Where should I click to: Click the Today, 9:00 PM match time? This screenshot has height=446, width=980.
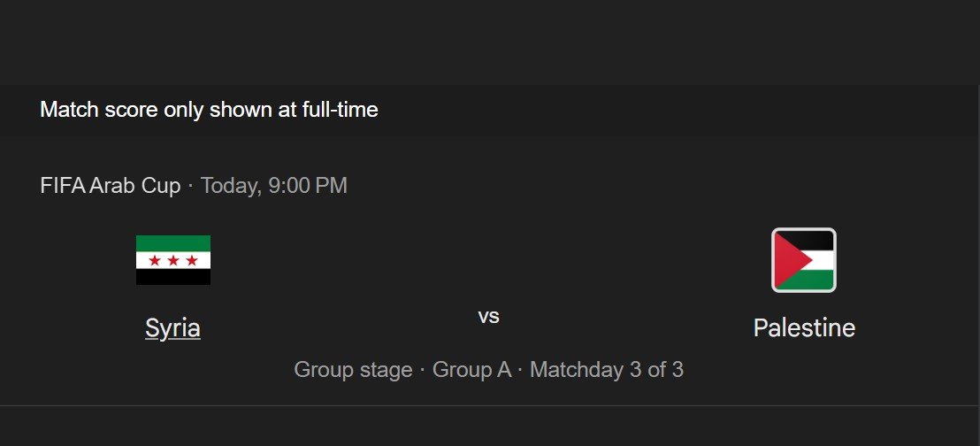pos(274,186)
